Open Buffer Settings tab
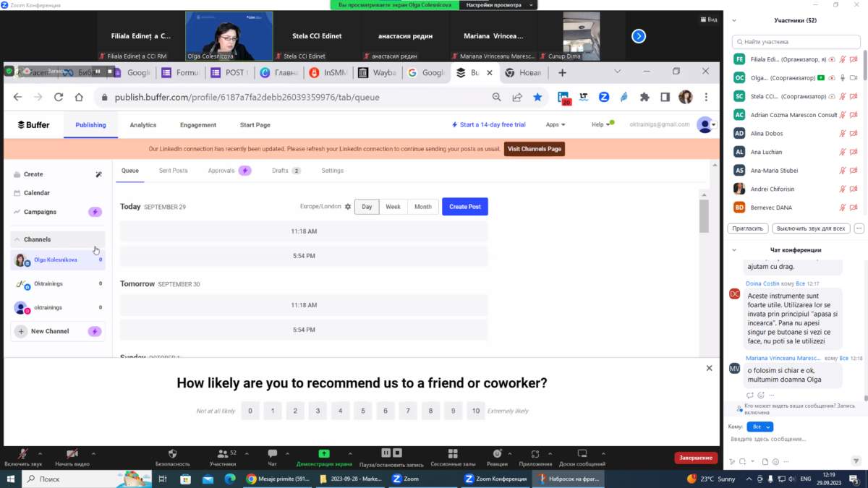868x488 pixels. [x=333, y=171]
